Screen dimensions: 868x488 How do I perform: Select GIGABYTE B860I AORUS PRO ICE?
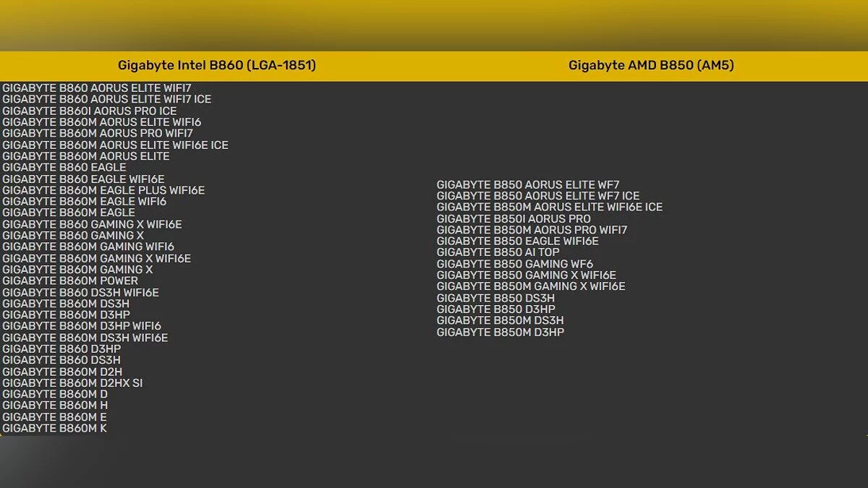[90, 111]
